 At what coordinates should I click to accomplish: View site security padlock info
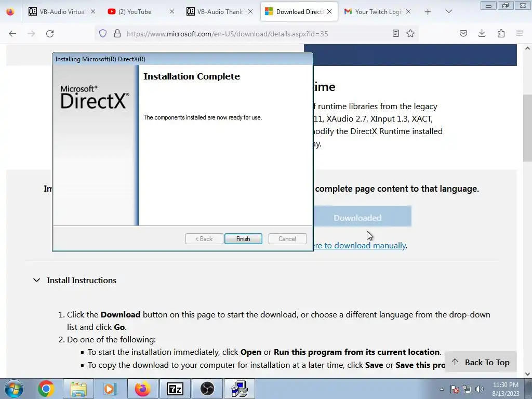pyautogui.click(x=117, y=34)
